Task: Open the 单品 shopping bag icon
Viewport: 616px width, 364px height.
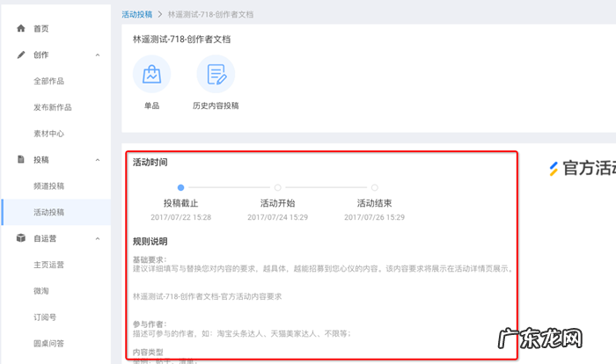Action: [x=151, y=74]
